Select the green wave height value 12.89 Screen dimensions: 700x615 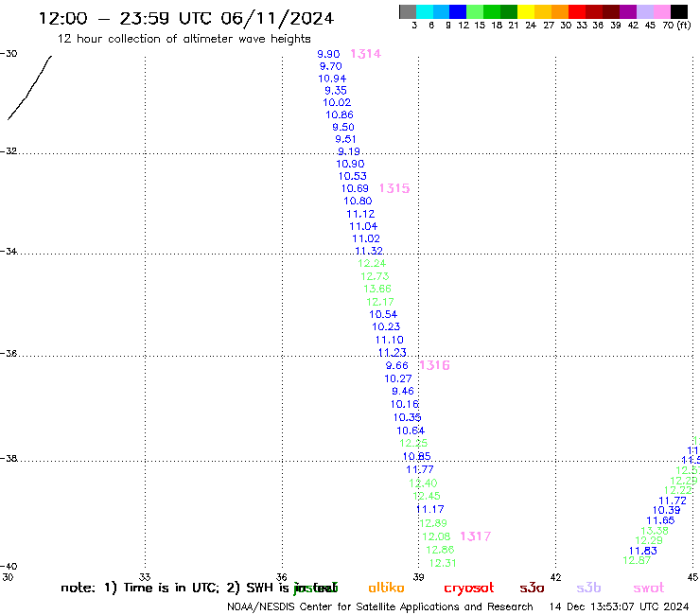click(x=433, y=523)
